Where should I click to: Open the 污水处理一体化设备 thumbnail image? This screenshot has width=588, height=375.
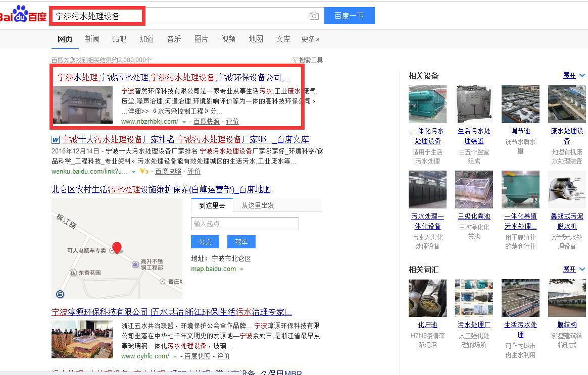click(x=427, y=190)
